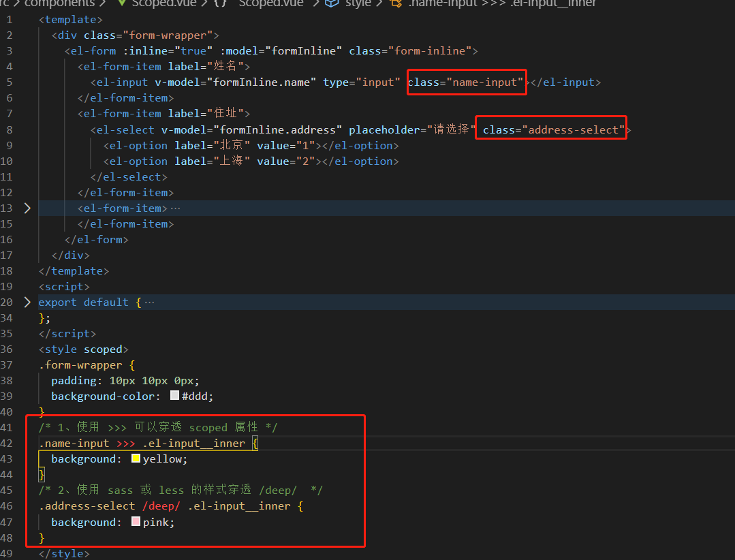This screenshot has width=735, height=560.
Task: Click the el-option with label 上海
Action: 251,161
